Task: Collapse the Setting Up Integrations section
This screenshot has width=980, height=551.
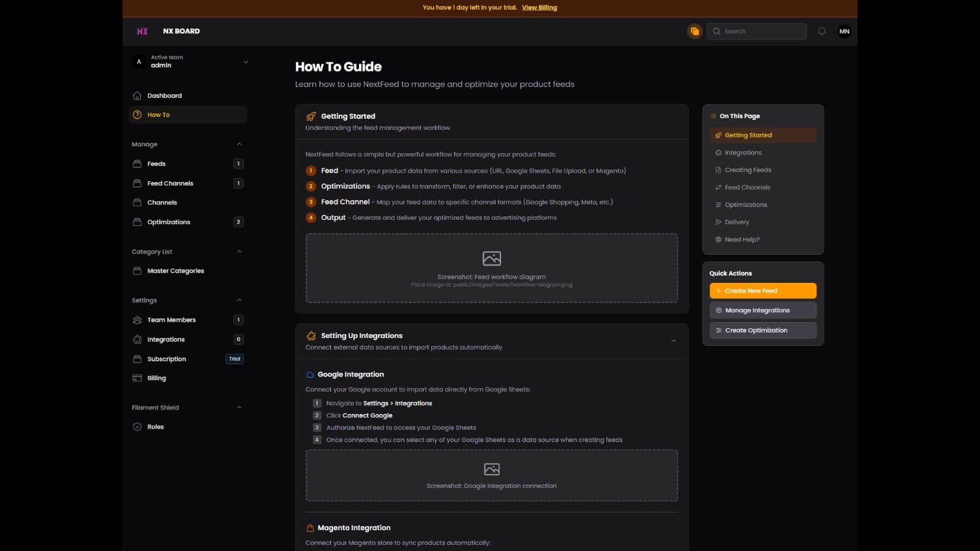Action: pyautogui.click(x=674, y=340)
